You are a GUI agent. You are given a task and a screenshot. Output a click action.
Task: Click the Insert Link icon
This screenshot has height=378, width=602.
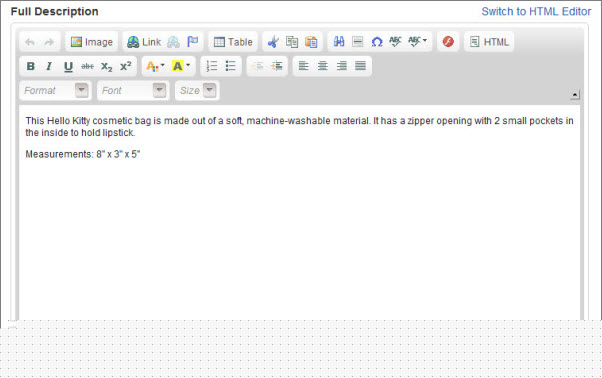click(x=144, y=42)
